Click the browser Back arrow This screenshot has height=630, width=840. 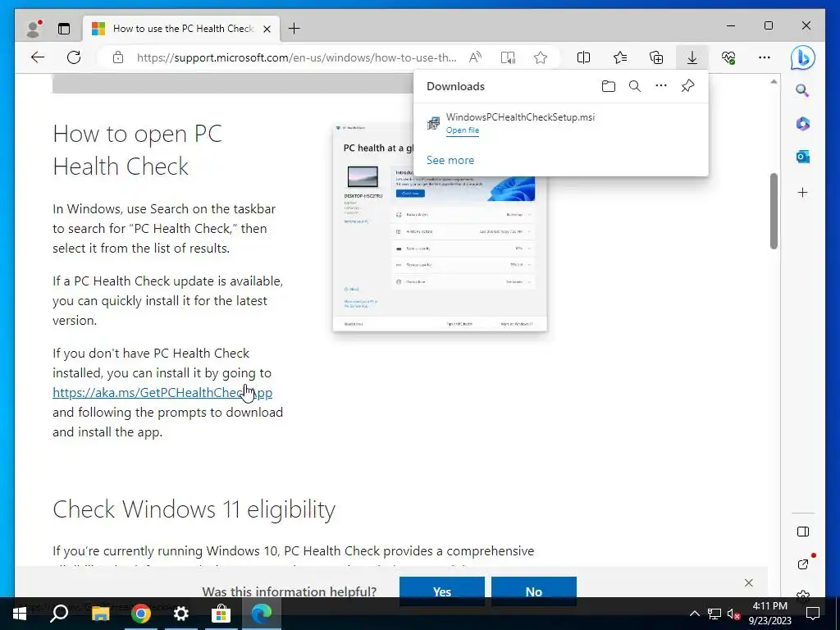pos(38,57)
